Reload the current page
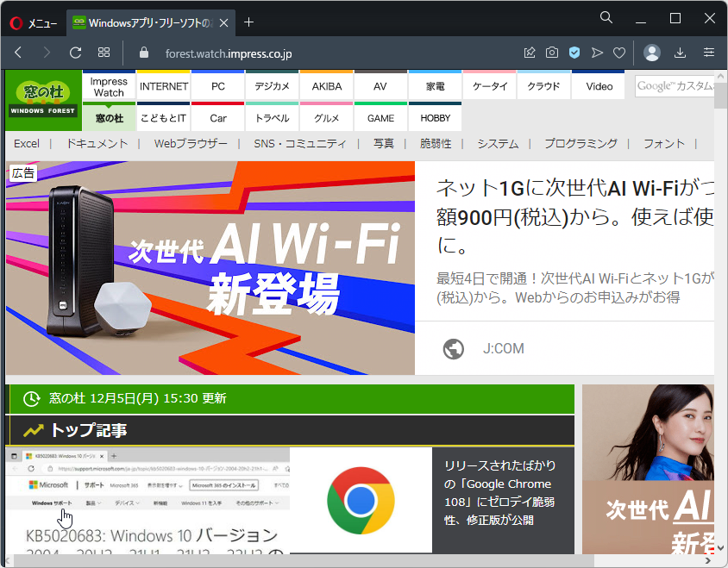The image size is (728, 568). pos(77,52)
